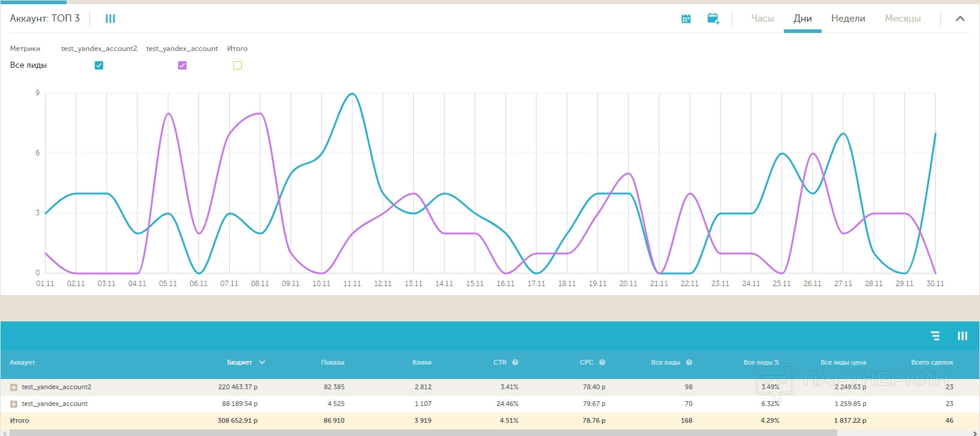The image size is (980, 436).
Task: Uncheck purple test_yandex_account checkbox
Action: pyautogui.click(x=182, y=65)
